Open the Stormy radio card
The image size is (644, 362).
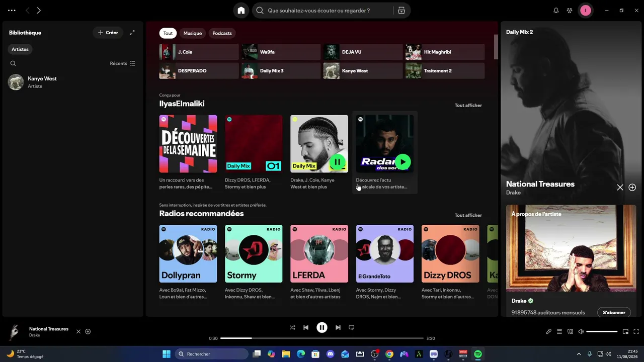click(x=254, y=262)
